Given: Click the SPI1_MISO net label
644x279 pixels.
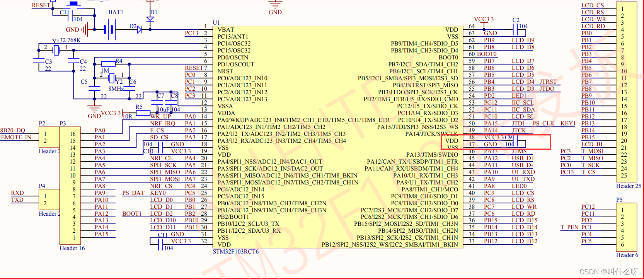Looking at the screenshot, I should point(165,172).
